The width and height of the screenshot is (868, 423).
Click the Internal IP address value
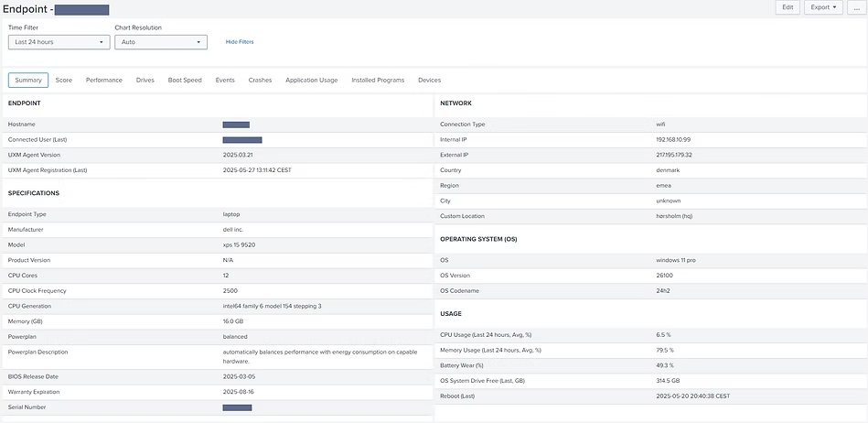click(x=673, y=140)
